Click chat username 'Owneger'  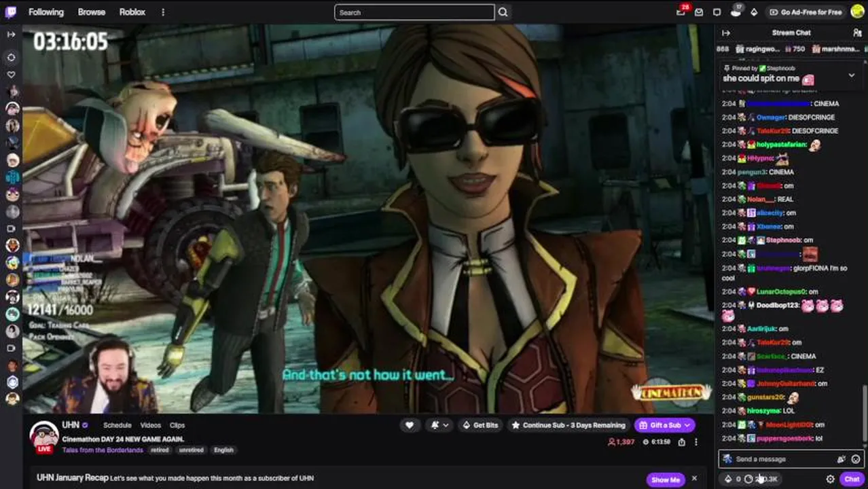pyautogui.click(x=772, y=117)
